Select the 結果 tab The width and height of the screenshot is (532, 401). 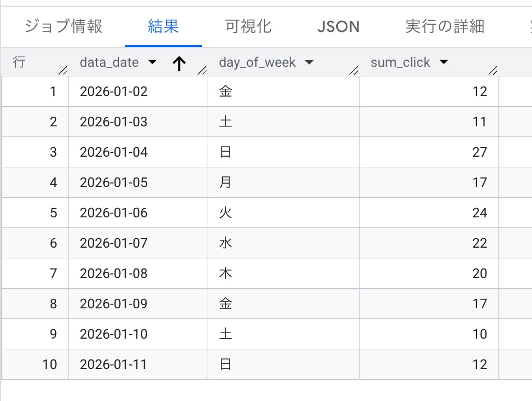163,26
